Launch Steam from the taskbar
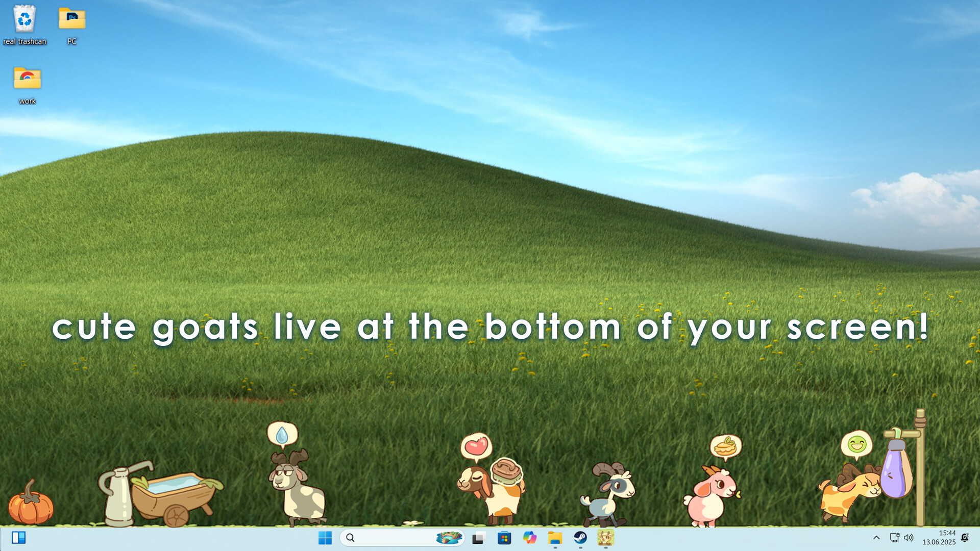Viewport: 980px width, 551px height. (x=580, y=538)
